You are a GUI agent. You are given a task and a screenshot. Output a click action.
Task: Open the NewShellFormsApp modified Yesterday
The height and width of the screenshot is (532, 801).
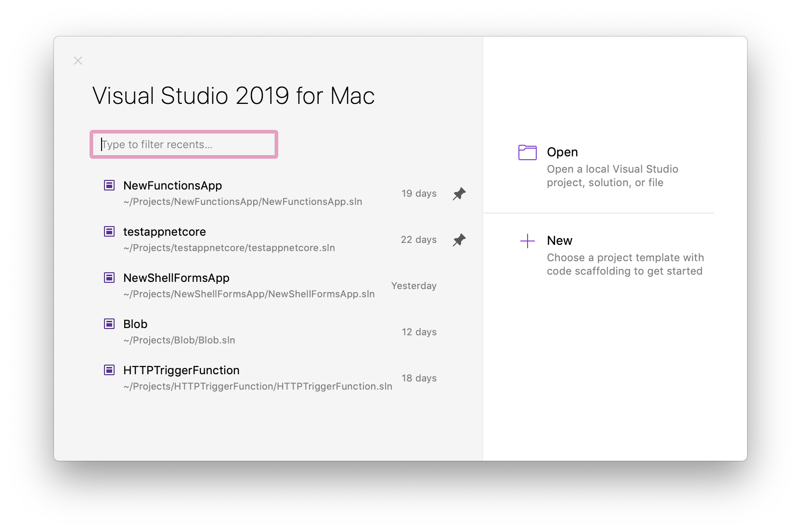pos(176,278)
